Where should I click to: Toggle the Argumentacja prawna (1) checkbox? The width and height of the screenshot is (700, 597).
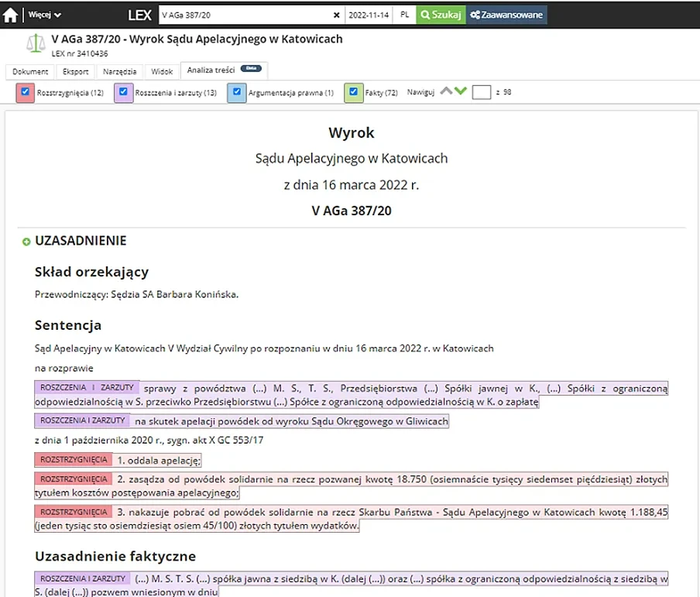pyautogui.click(x=237, y=92)
